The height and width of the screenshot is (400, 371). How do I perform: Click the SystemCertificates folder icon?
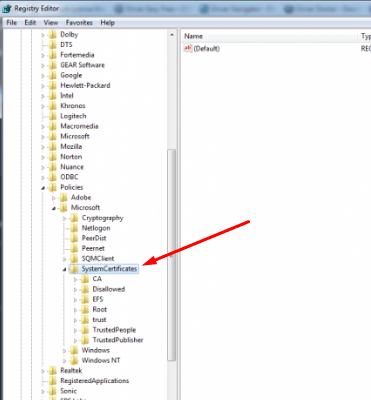tap(75, 269)
